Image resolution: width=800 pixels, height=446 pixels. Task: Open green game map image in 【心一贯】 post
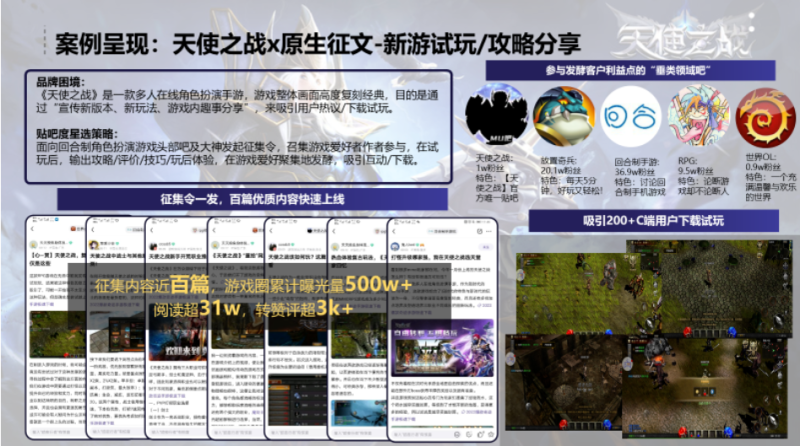[x=57, y=334]
